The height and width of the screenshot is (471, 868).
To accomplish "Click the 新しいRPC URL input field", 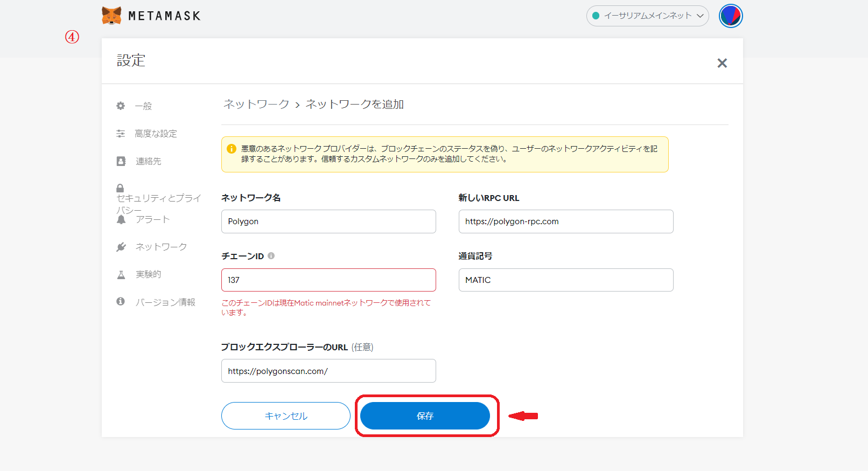I will click(x=566, y=221).
